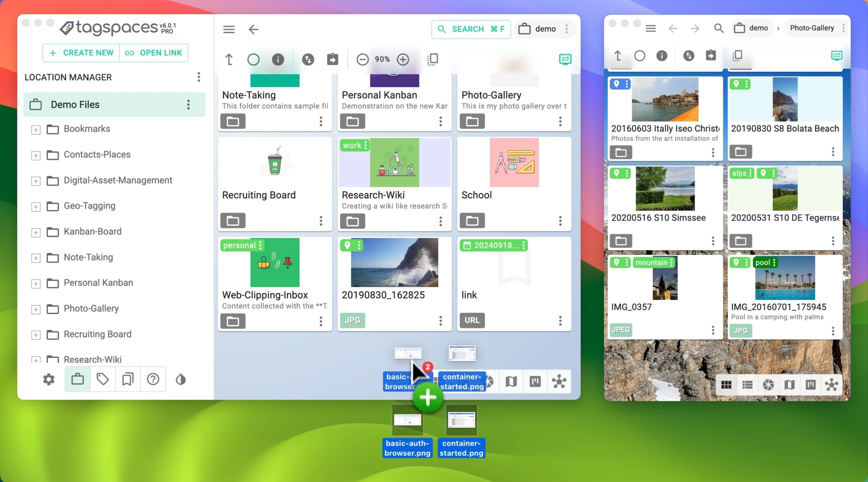This screenshot has width=868, height=482.
Task: Open Location Manager three-dot menu
Action: (199, 77)
